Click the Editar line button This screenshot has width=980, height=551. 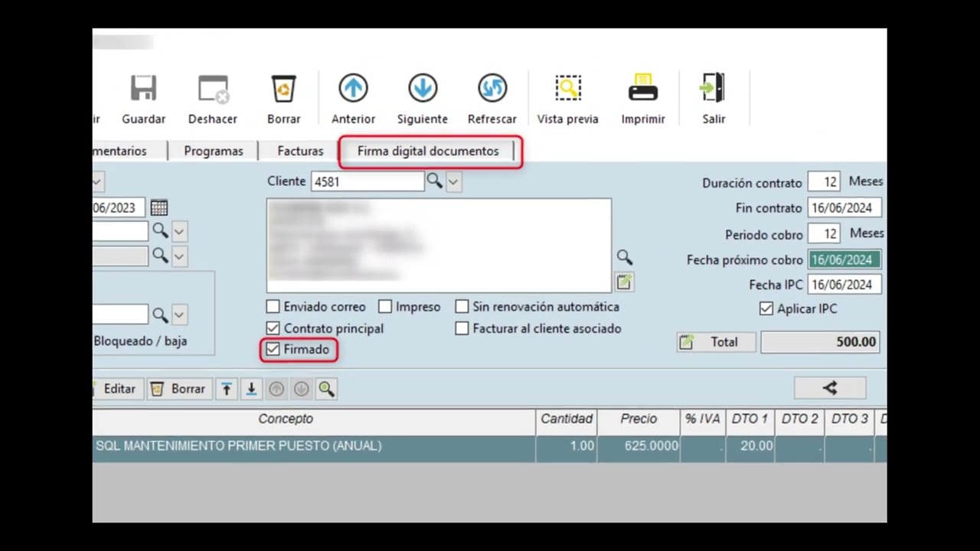(x=119, y=389)
